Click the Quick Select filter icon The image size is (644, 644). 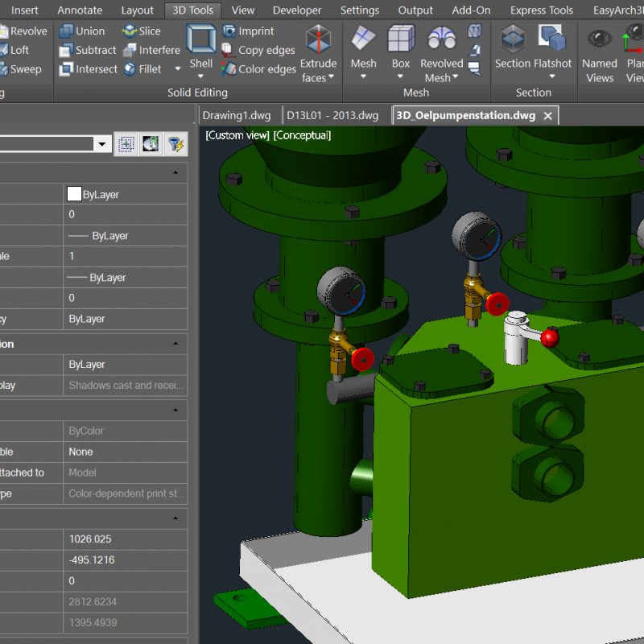coord(175,144)
